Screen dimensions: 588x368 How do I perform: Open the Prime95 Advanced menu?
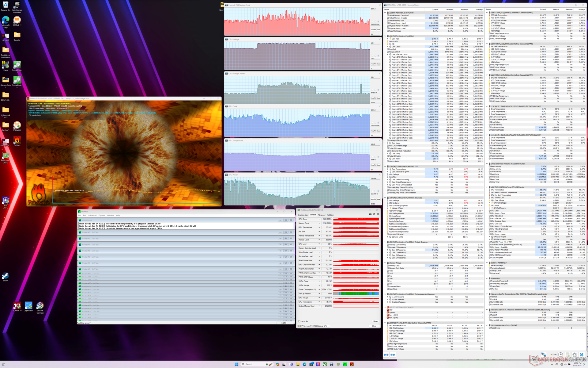point(92,215)
